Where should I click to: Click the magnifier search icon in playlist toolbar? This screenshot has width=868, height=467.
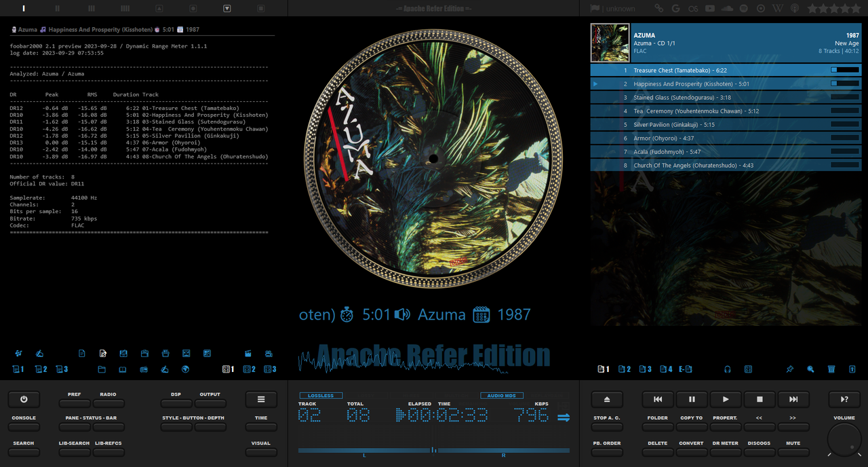[810, 369]
